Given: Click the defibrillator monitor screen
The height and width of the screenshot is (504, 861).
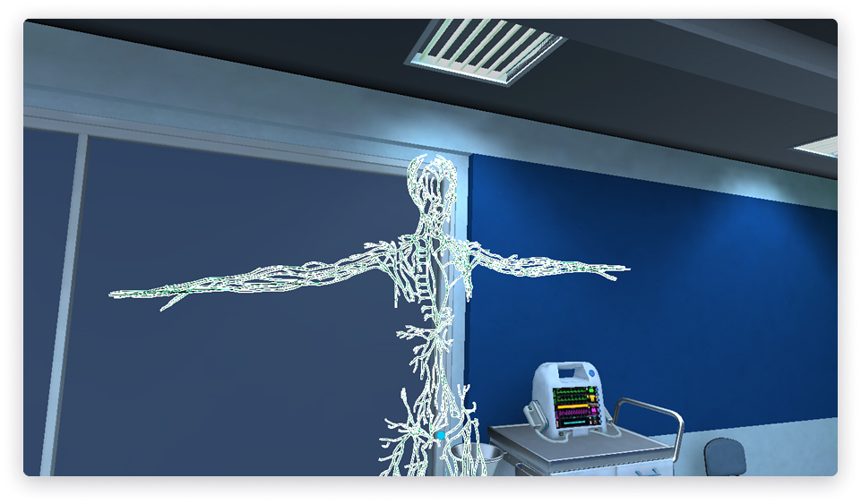Looking at the screenshot, I should coord(574,406).
